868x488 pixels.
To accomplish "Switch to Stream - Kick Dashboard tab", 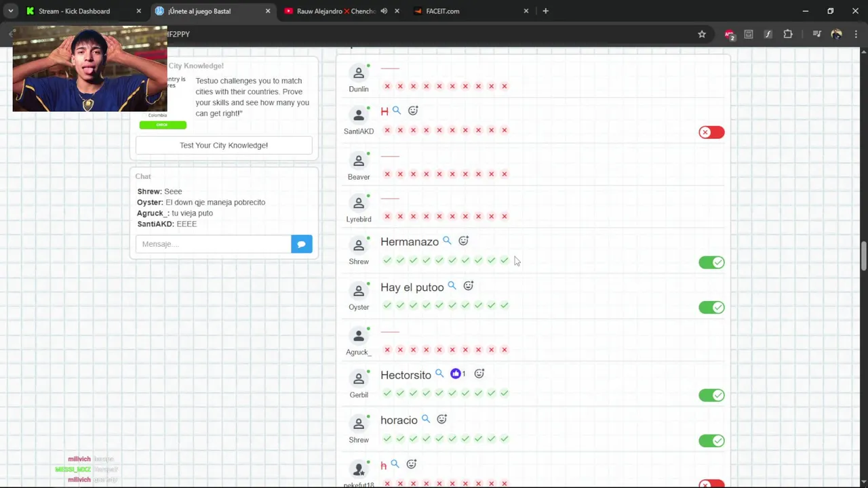I will tap(75, 11).
